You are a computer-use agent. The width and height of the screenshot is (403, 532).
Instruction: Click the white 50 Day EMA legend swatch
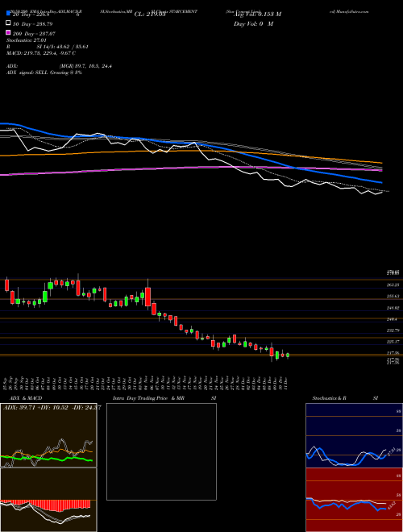click(x=8, y=23)
